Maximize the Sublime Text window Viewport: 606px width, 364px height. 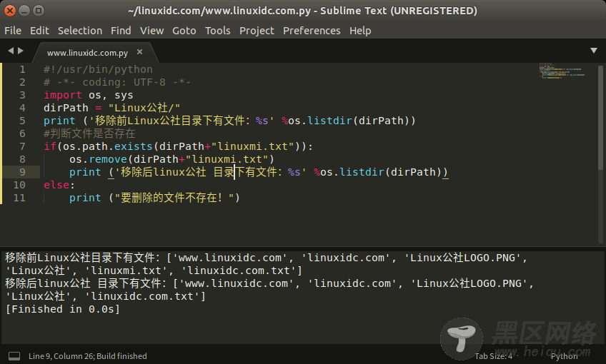[39, 11]
